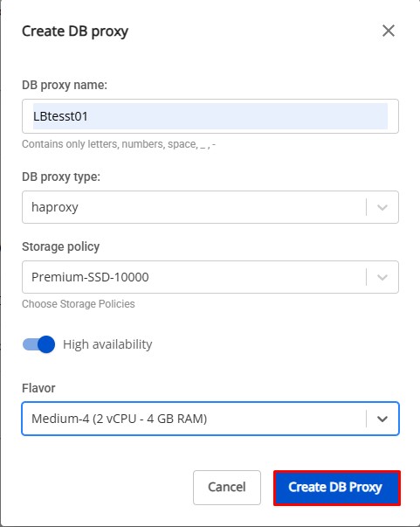Click the Create DB Proxy button
Image resolution: width=420 pixels, height=527 pixels.
pos(337,488)
